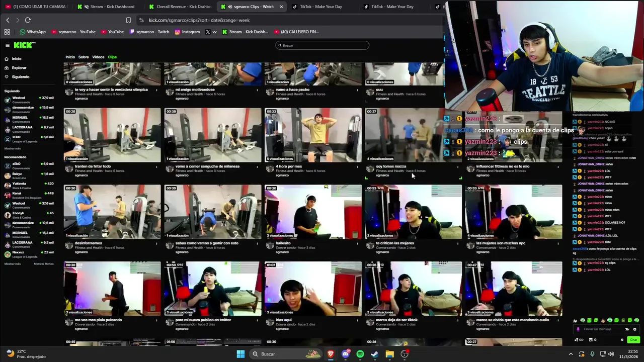The height and width of the screenshot is (362, 644).
Task: Close the sgmarco Clips tab
Action: pyautogui.click(x=281, y=7)
